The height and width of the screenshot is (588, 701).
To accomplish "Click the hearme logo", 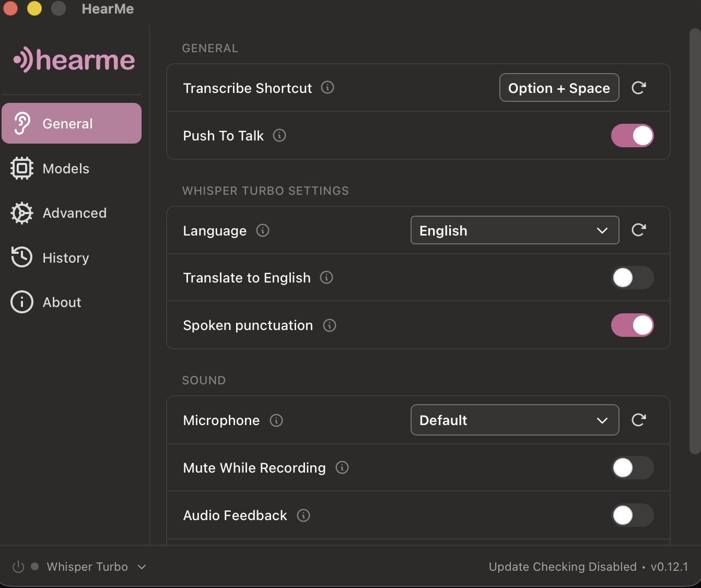I will (74, 60).
